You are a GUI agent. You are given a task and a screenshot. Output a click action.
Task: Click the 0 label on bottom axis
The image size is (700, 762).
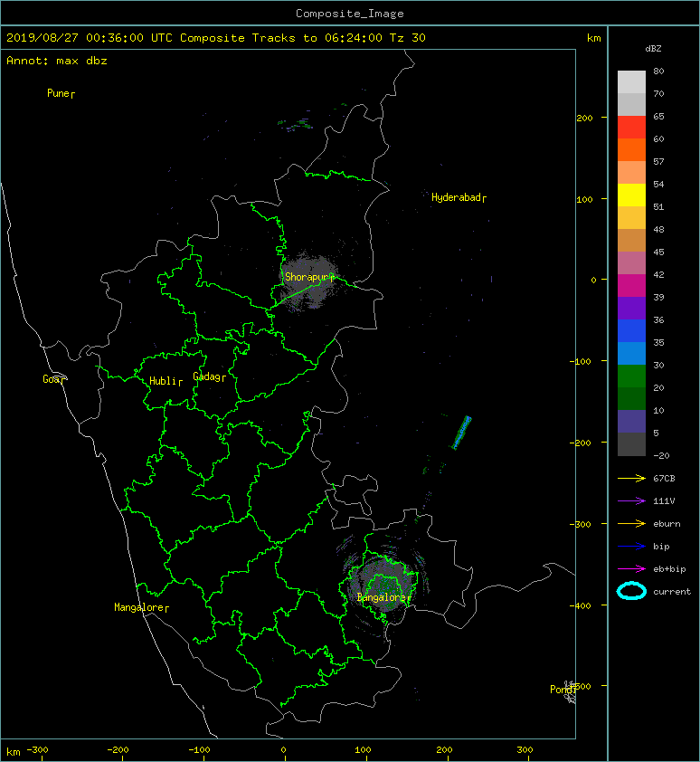tap(284, 750)
